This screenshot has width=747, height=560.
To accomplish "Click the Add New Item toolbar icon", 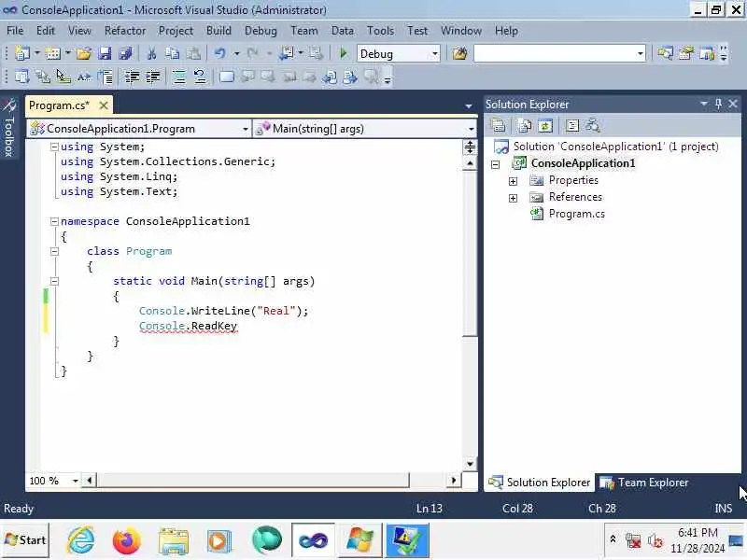I will [52, 53].
